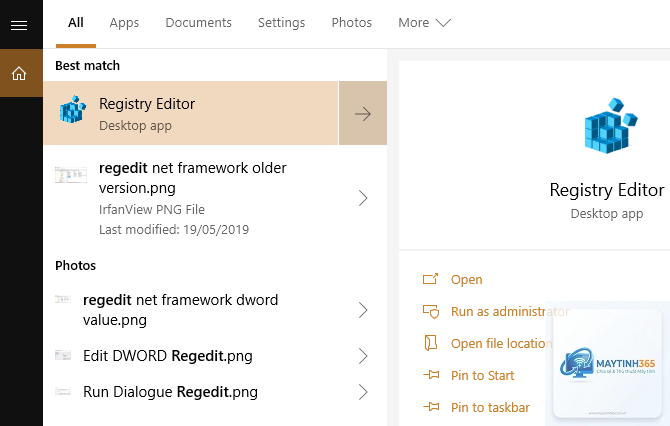
Task: Open the hamburger menu in sidebar
Action: 19,25
